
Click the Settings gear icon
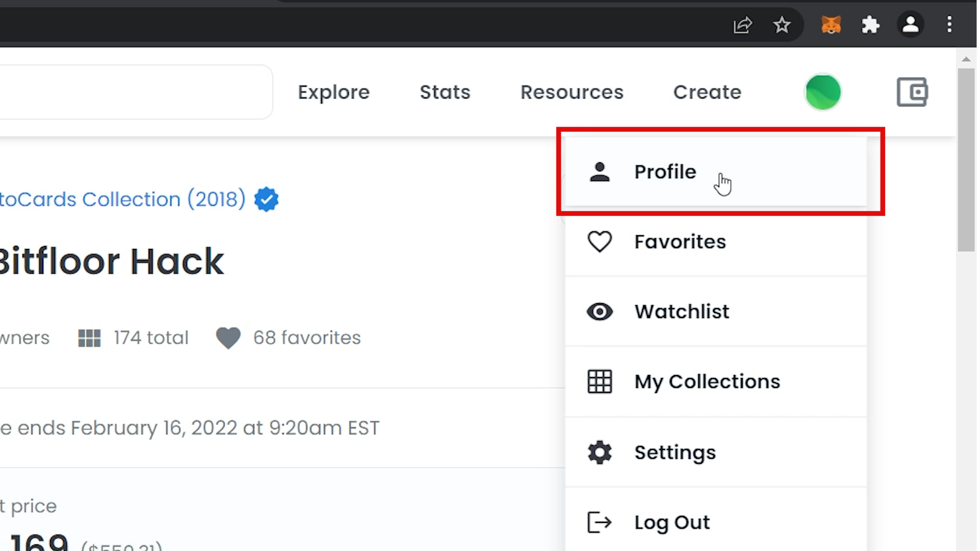(x=600, y=452)
